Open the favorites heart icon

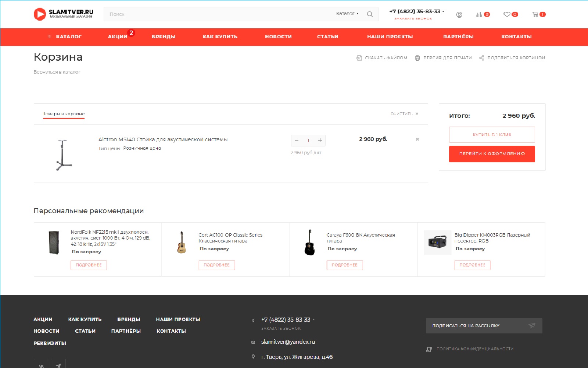507,14
